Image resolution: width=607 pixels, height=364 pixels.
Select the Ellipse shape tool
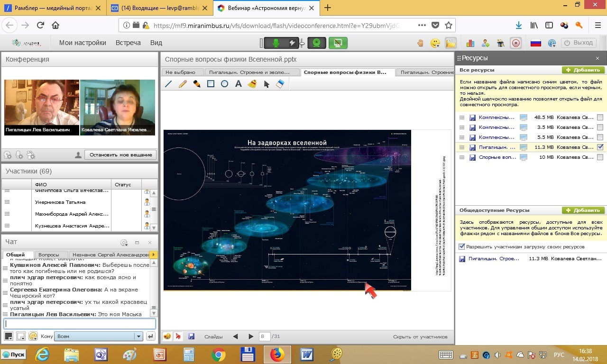tap(224, 84)
